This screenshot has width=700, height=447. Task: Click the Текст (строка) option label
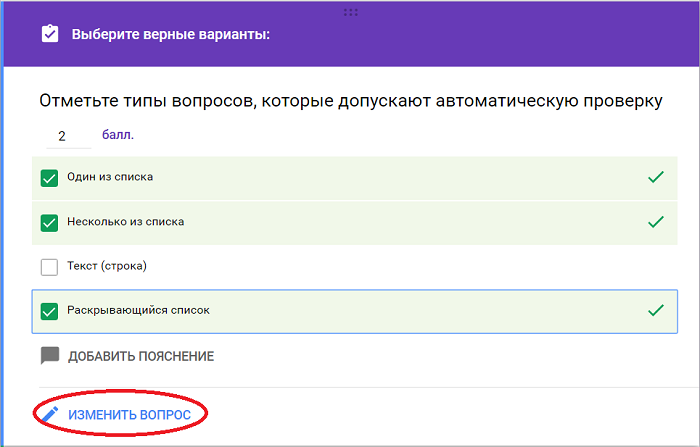[107, 266]
